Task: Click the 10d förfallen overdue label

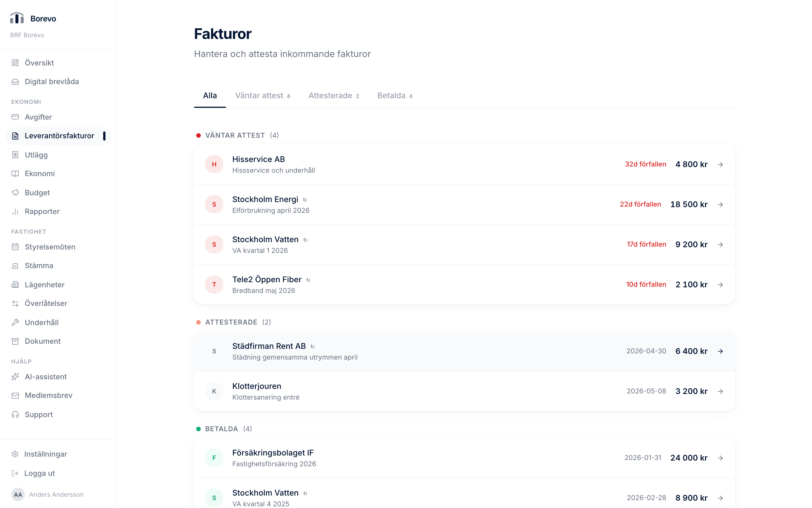Action: click(x=646, y=284)
